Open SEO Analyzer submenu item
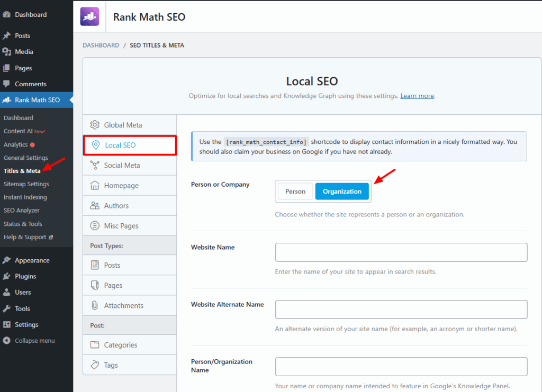 (21, 210)
